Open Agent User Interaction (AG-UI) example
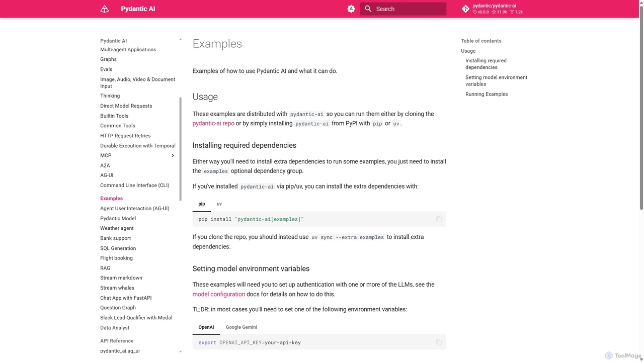This screenshot has width=644, height=362. pyautogui.click(x=135, y=209)
